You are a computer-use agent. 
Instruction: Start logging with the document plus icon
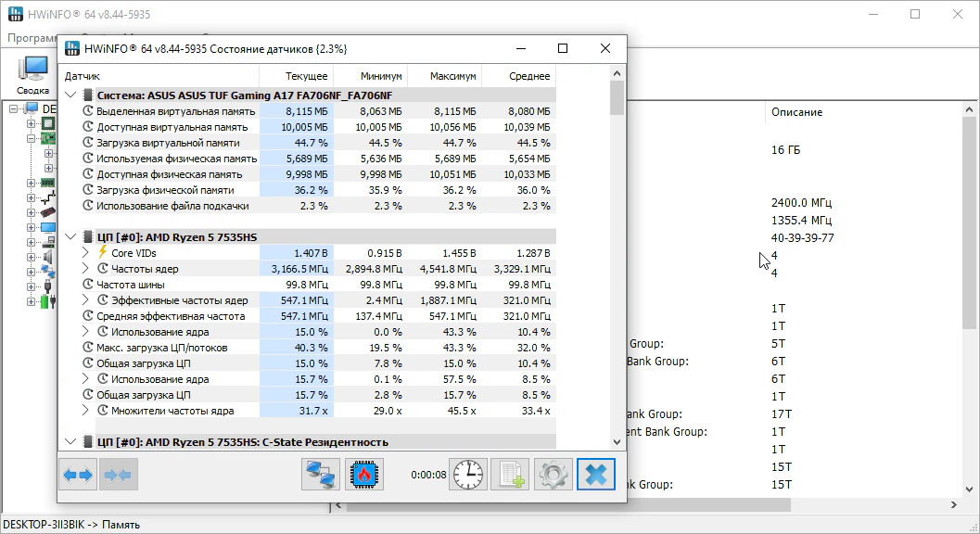click(510, 475)
